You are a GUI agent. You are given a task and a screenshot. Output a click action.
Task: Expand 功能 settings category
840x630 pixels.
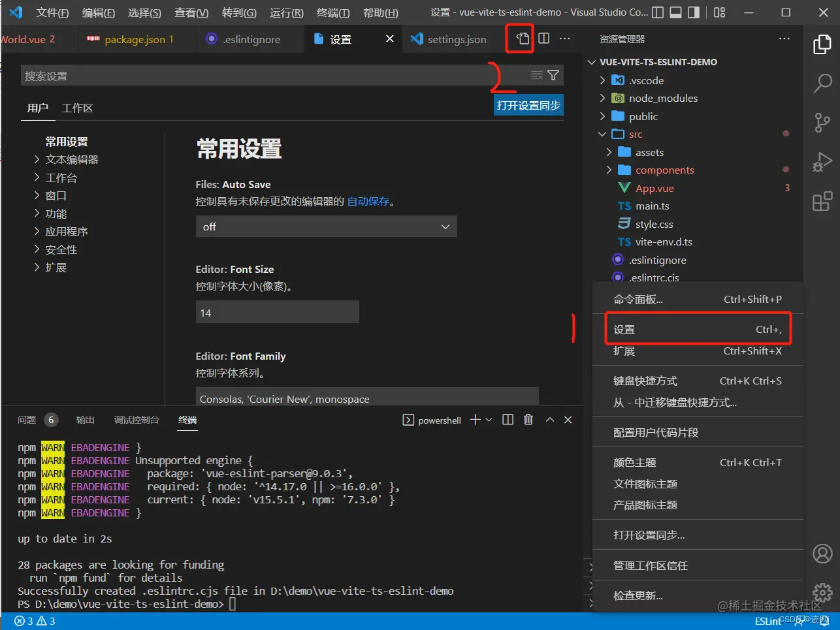(x=37, y=213)
